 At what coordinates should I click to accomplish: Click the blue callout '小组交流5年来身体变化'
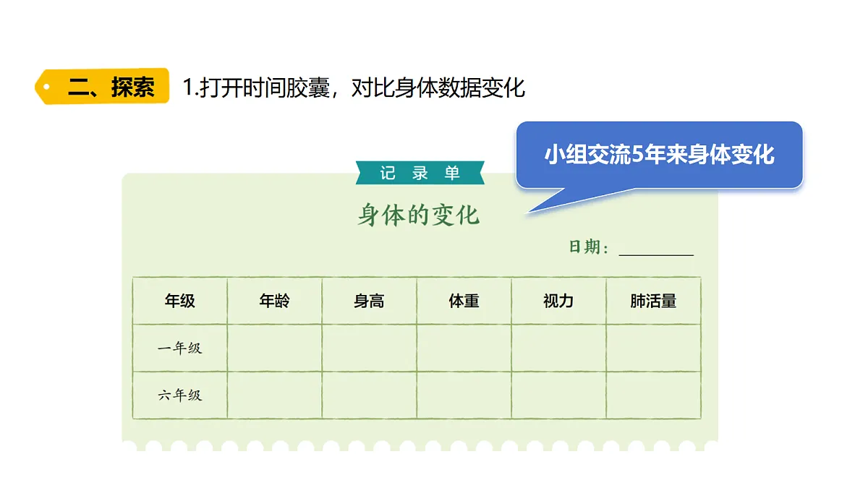tap(659, 155)
